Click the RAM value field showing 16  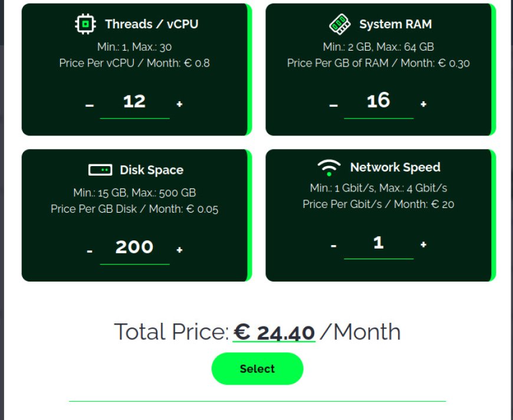click(x=379, y=102)
